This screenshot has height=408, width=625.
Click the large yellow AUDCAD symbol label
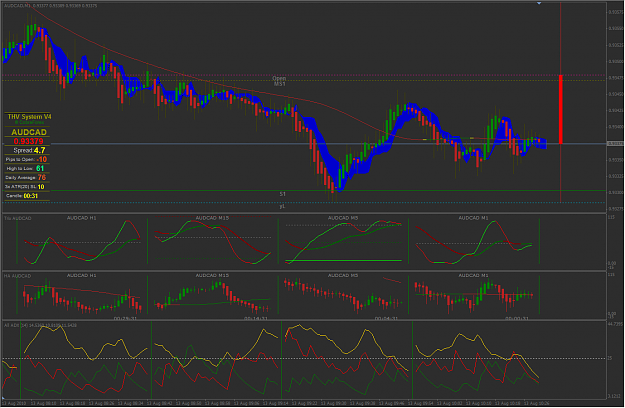29,132
